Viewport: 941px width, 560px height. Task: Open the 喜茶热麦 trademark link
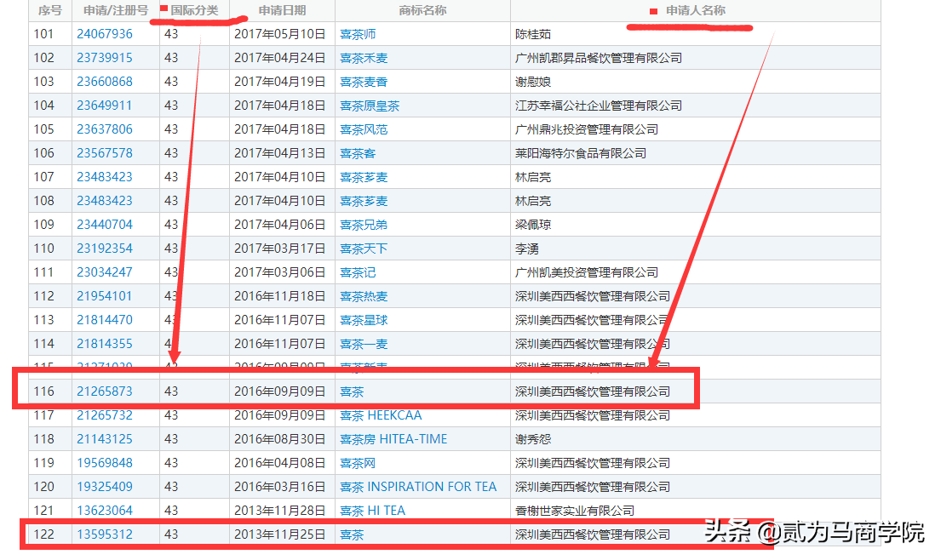point(364,296)
